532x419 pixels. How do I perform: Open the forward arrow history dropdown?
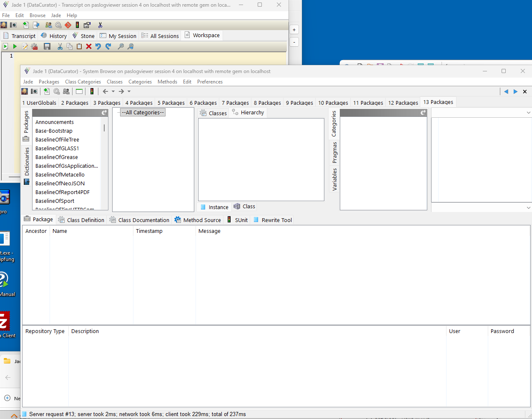129,91
